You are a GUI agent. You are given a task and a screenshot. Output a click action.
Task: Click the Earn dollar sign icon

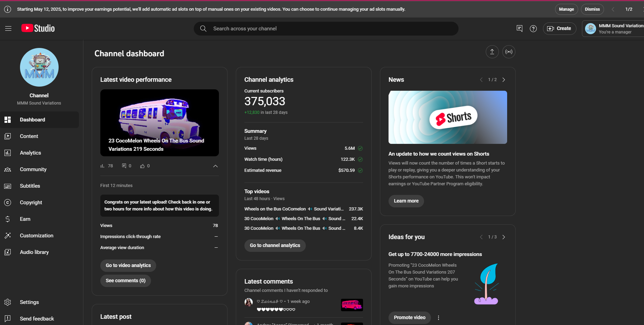[8, 219]
